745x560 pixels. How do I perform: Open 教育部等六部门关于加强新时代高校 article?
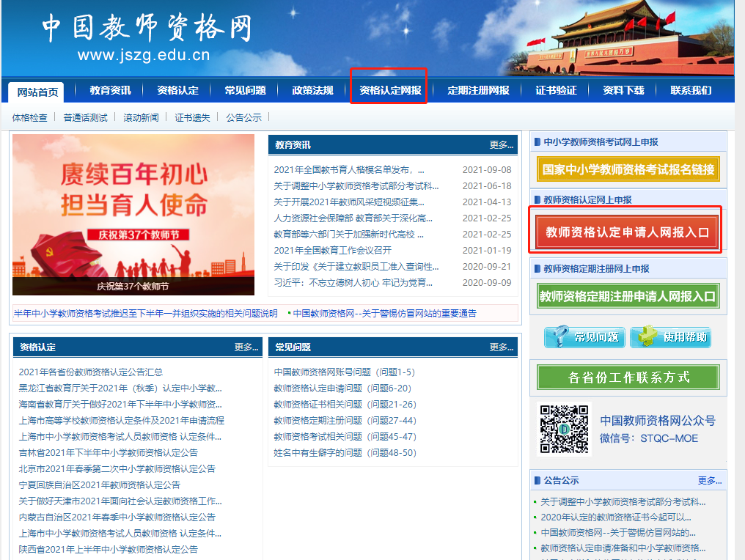(x=349, y=234)
